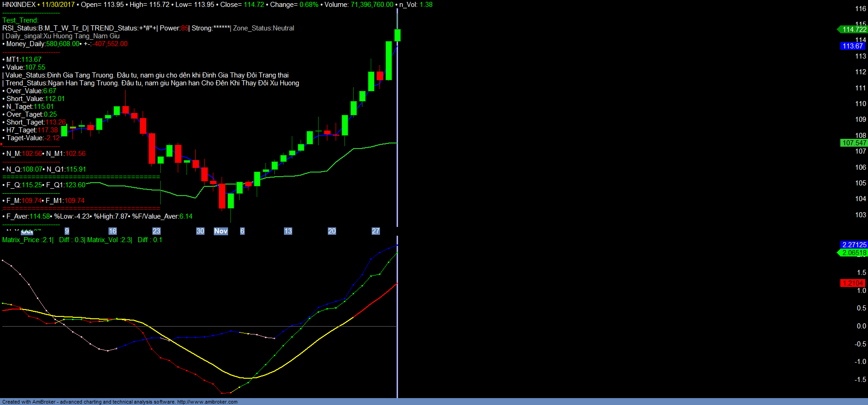This screenshot has width=868, height=405.
Task: Click the N_Q:108.07 value
Action: click(x=24, y=169)
